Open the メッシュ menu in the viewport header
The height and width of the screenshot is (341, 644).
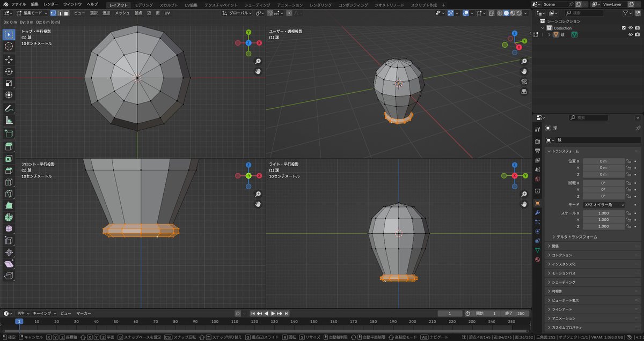[x=122, y=13]
